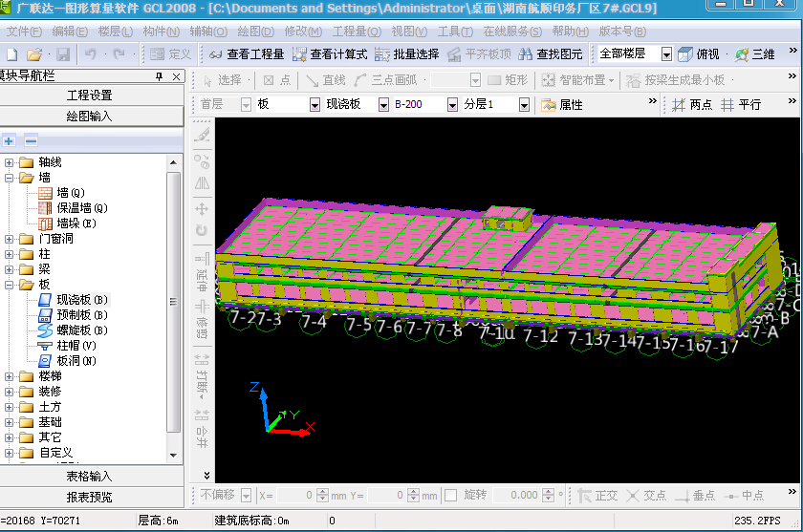Click the Undo arrow icon
This screenshot has width=803, height=532.
pos(91,53)
